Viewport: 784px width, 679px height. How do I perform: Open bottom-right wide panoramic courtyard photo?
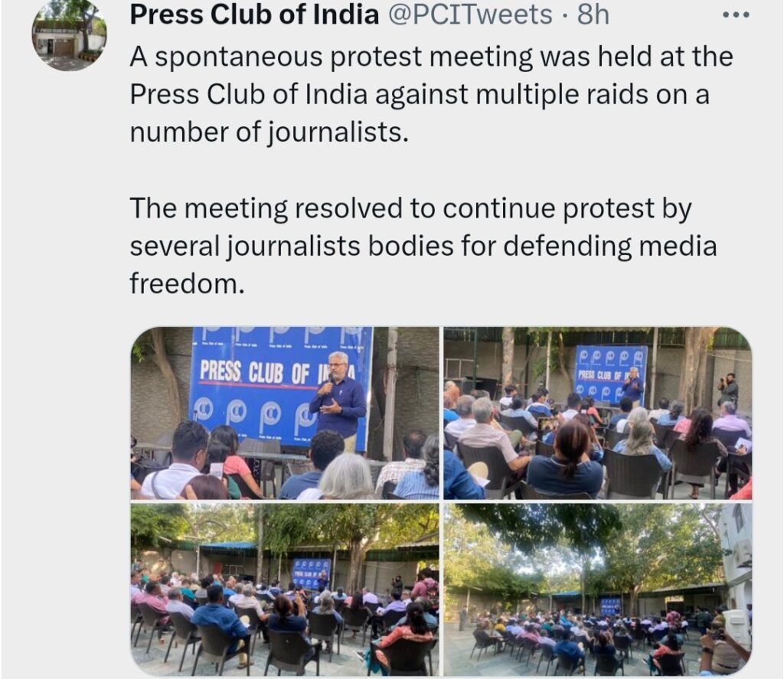597,589
